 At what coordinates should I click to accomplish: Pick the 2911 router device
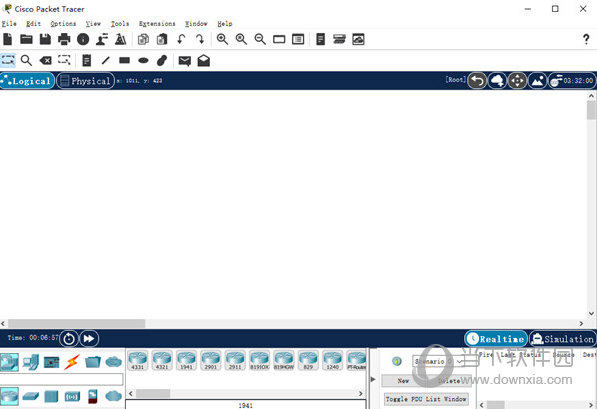tap(235, 361)
